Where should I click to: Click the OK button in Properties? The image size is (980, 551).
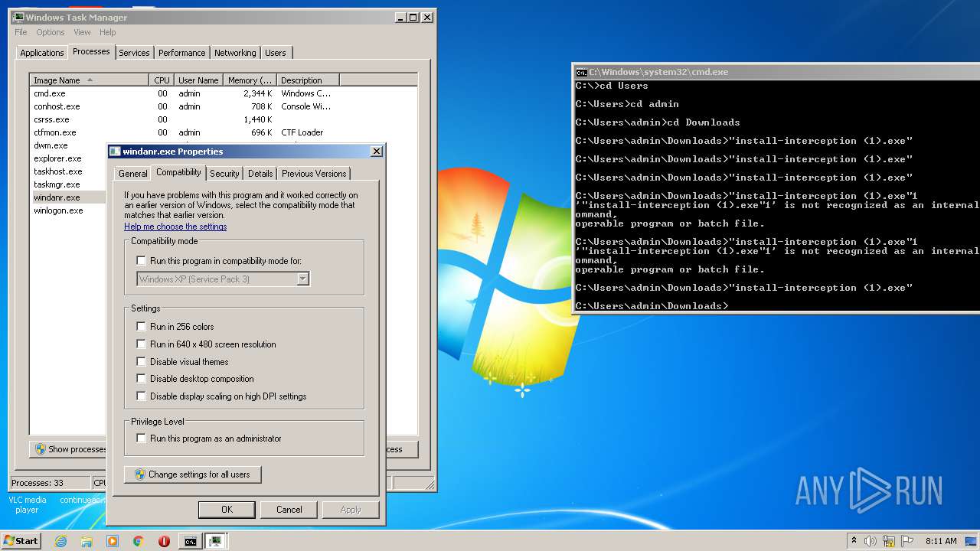(227, 510)
